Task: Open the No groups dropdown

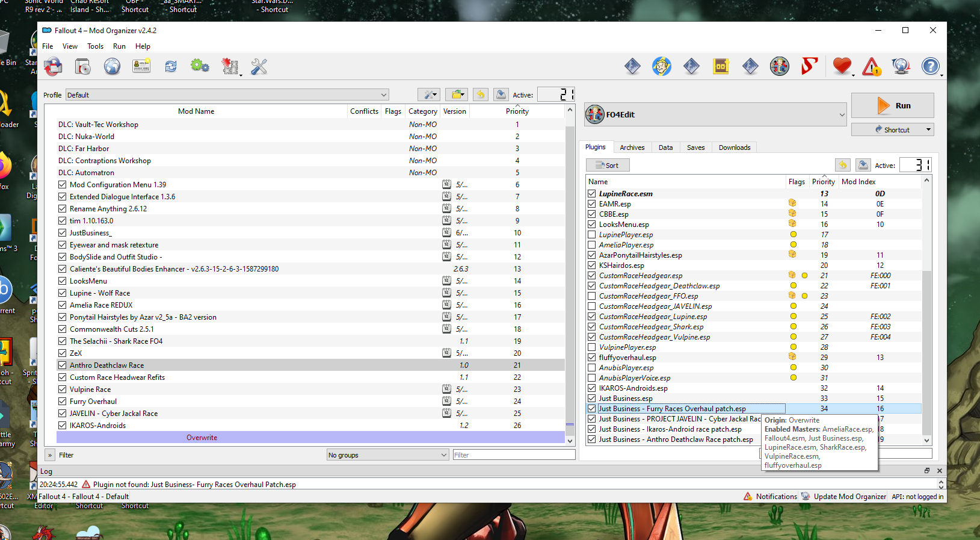Action: [388, 455]
